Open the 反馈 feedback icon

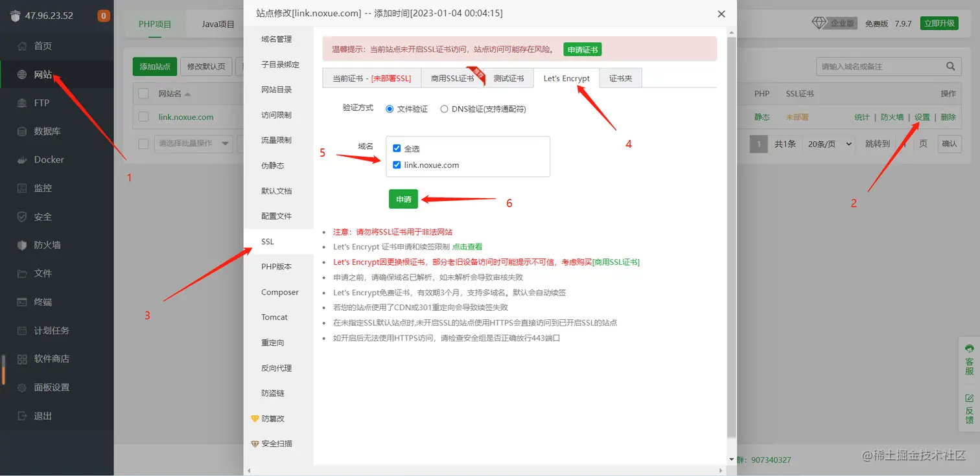(970, 398)
